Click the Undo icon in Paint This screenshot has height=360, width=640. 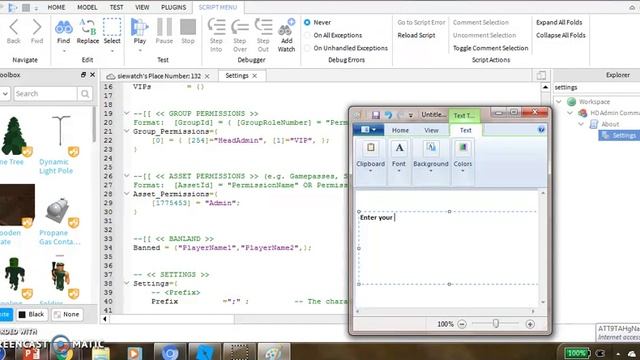pos(388,115)
